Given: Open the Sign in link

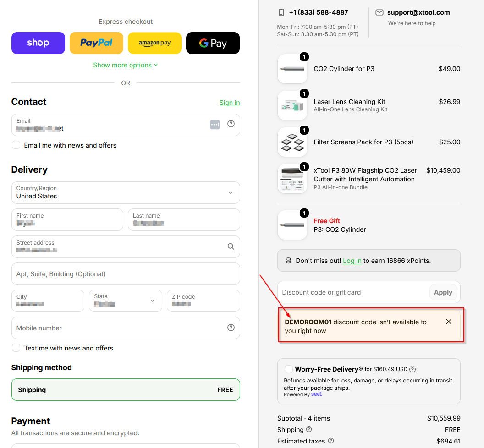Looking at the screenshot, I should [230, 103].
